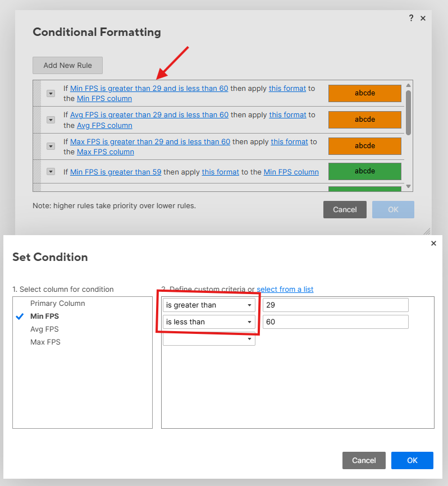Edit condition Min FPS is greater than 29 and less than 60
This screenshot has height=486, width=448.
pyautogui.click(x=149, y=88)
